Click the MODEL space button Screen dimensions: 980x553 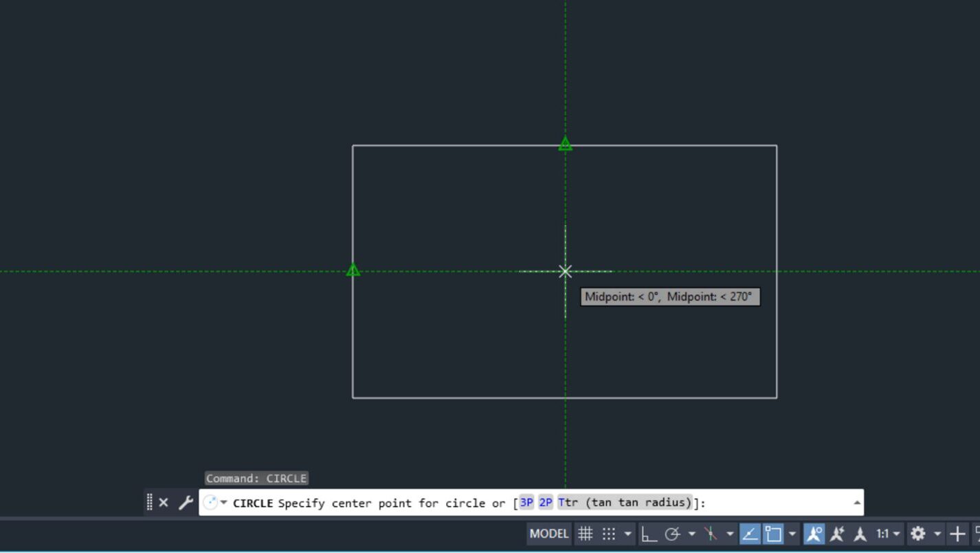point(548,533)
